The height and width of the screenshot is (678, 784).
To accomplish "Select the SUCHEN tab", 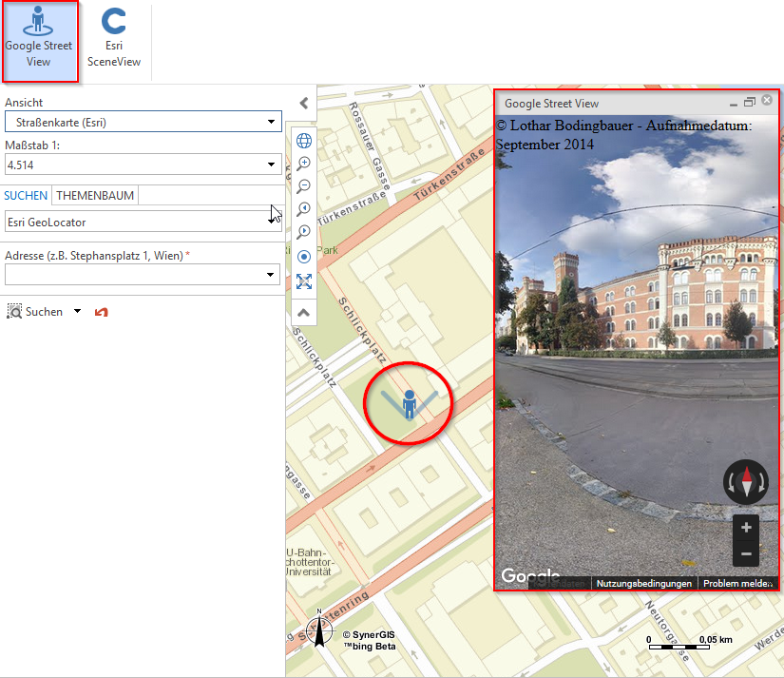I will [x=26, y=195].
